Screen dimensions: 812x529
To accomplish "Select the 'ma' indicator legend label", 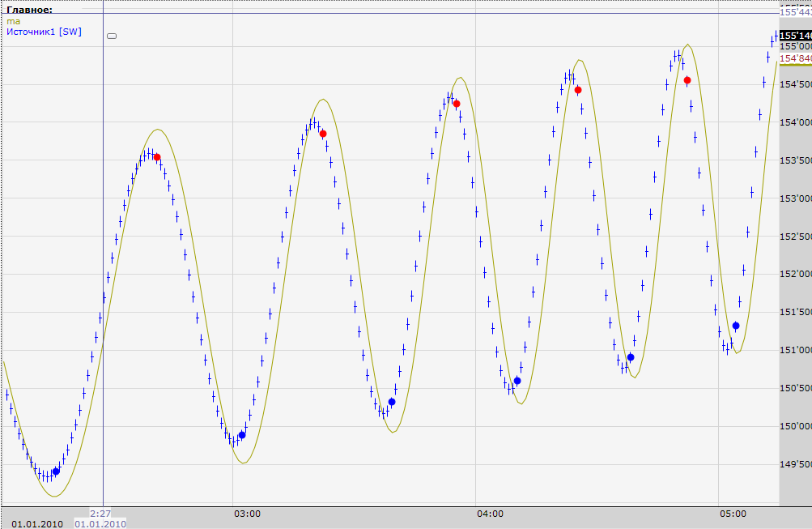I will tap(13, 21).
